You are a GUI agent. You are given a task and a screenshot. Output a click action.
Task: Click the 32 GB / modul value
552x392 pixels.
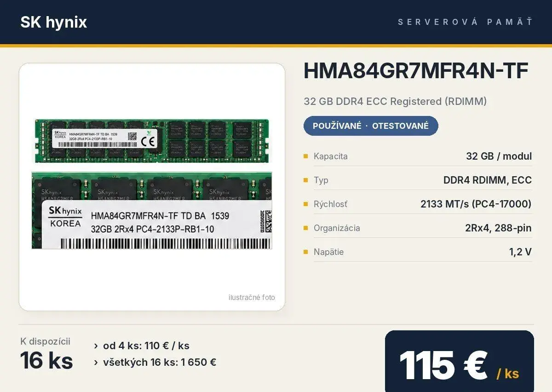click(x=499, y=156)
